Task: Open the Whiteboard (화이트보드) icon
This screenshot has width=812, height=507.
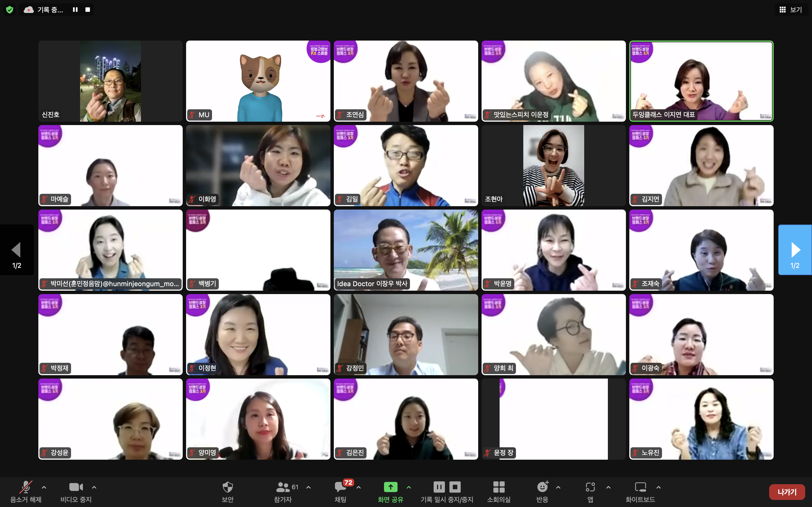Action: [x=640, y=487]
